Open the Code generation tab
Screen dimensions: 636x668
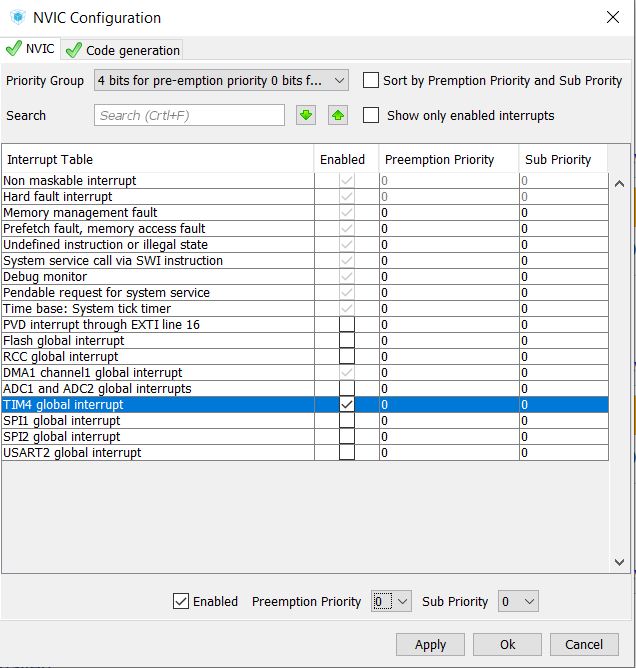122,50
